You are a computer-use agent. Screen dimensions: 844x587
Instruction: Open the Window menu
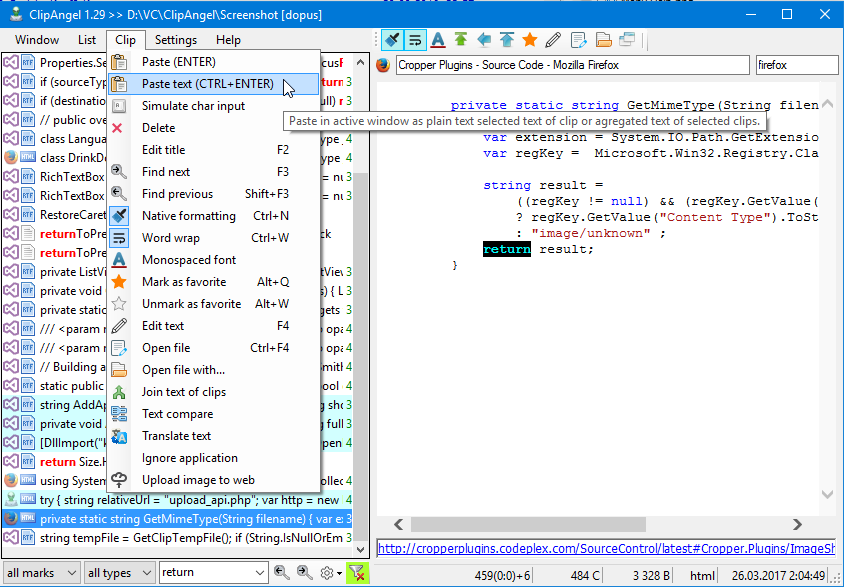point(37,40)
